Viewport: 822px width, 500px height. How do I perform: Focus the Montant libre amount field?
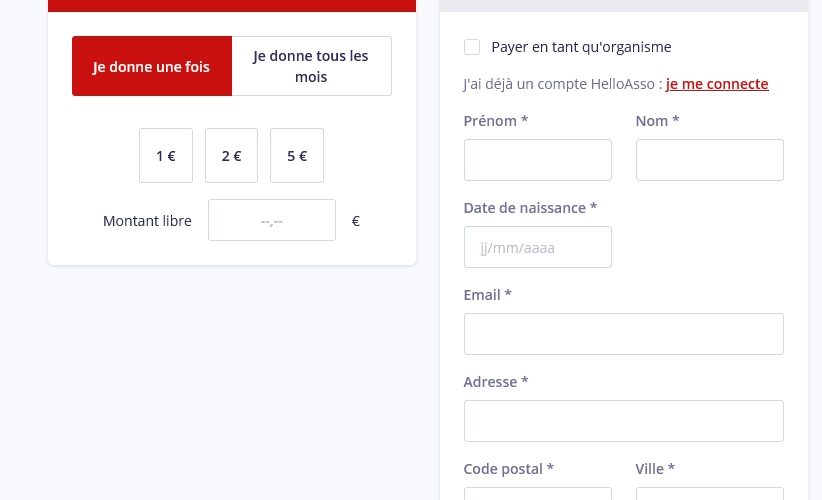(271, 221)
